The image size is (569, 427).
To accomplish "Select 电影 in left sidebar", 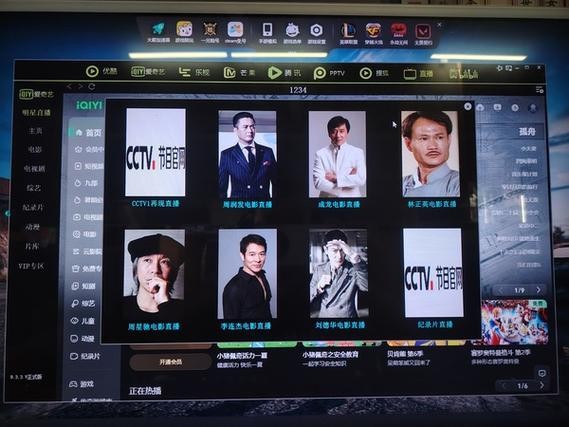I will pyautogui.click(x=35, y=149).
